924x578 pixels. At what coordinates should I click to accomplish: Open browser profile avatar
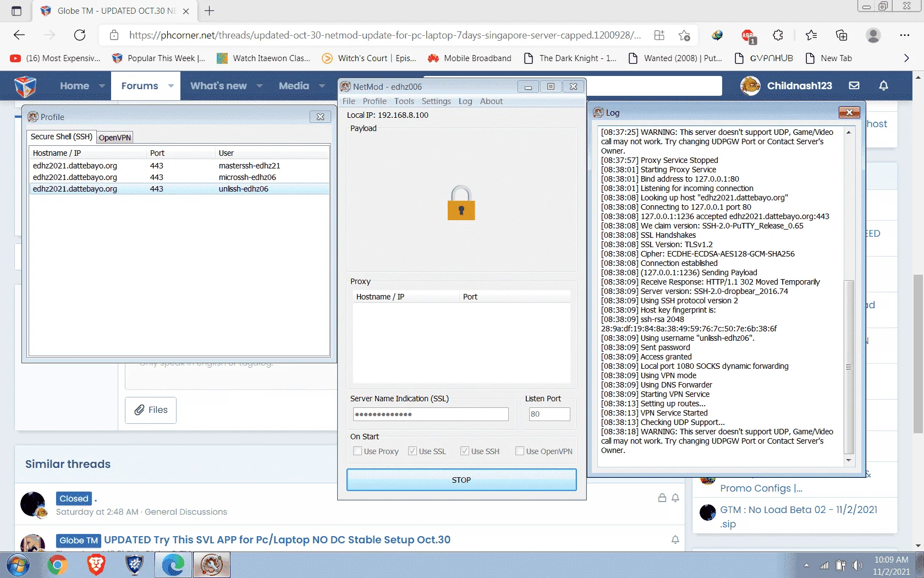point(873,35)
